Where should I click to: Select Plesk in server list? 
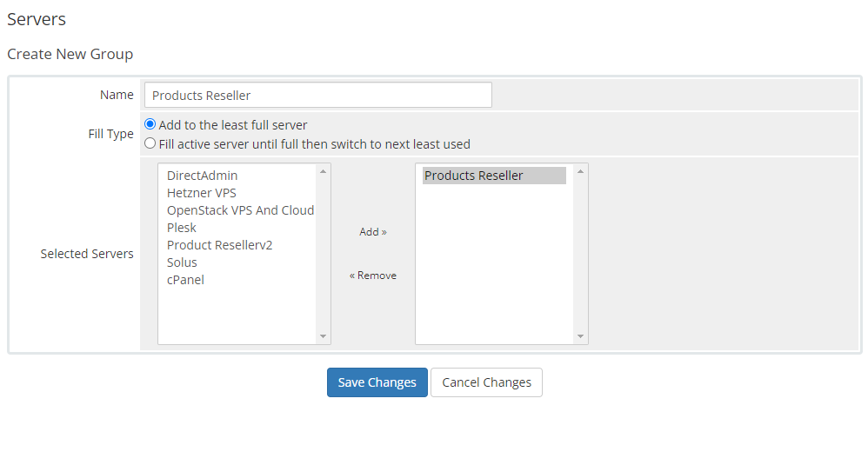tap(182, 228)
